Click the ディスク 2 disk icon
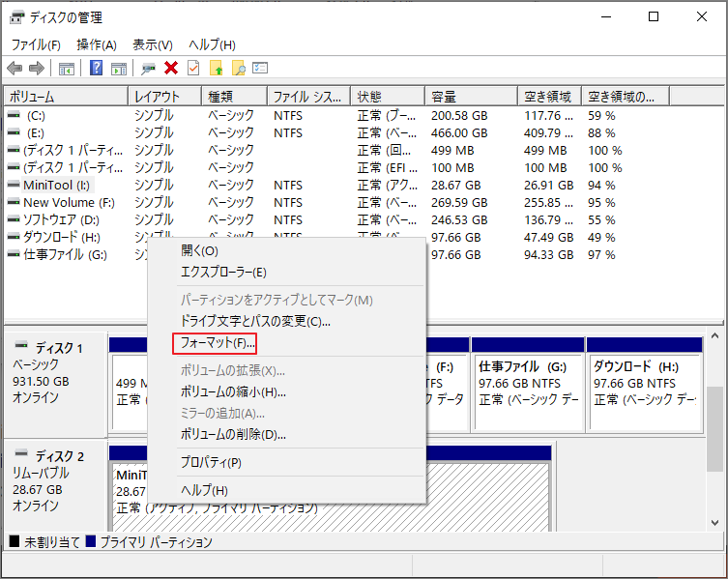 [21, 452]
